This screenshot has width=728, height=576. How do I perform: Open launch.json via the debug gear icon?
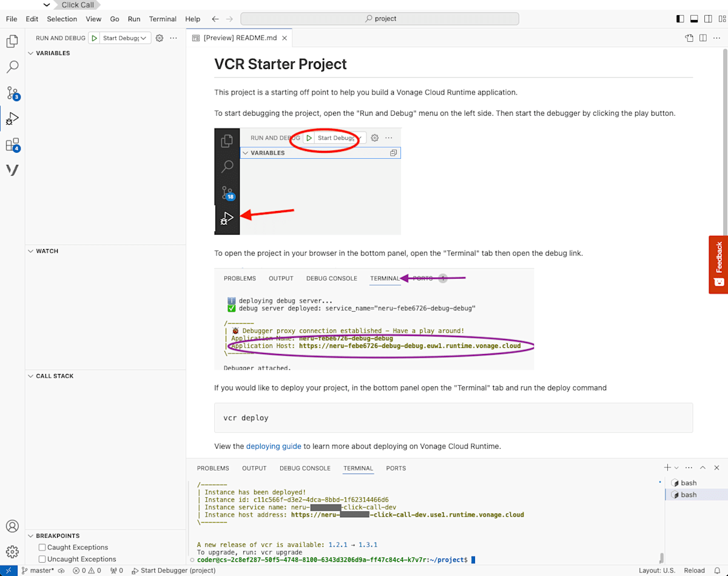pyautogui.click(x=160, y=38)
